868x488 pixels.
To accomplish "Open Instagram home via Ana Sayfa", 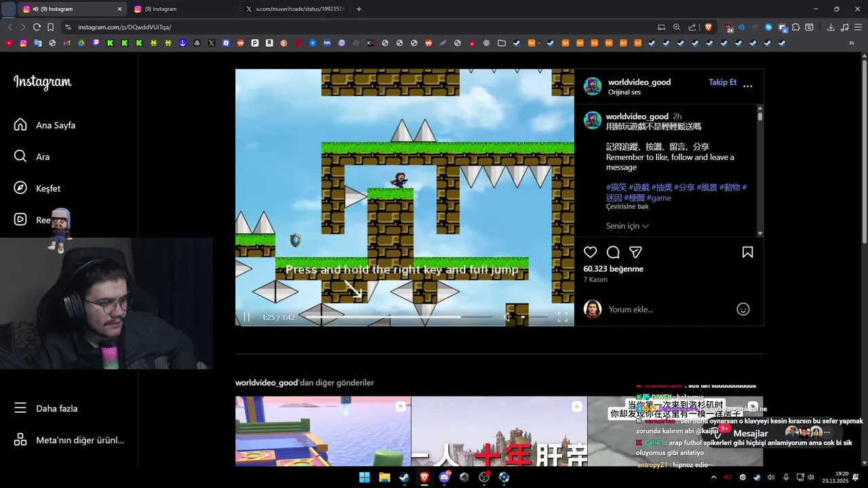I will coord(44,125).
